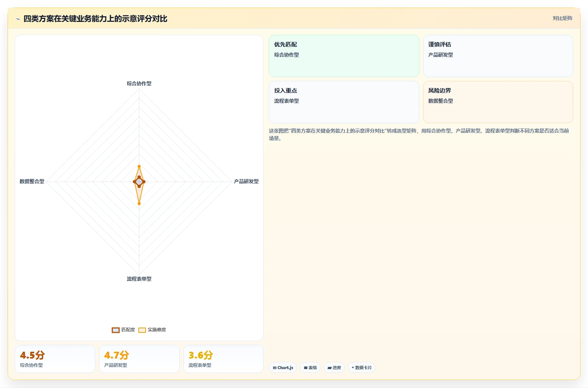Click 综合协作型 text in 优先匹配 card
Image resolution: width=588 pixels, height=388 pixels.
point(287,55)
